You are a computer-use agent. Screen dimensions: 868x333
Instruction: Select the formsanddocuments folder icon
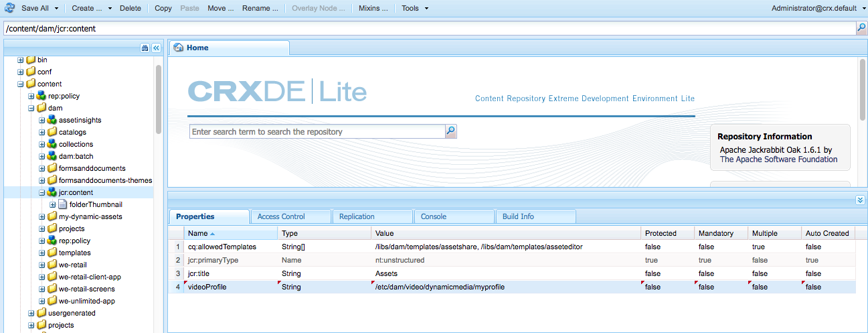52,168
